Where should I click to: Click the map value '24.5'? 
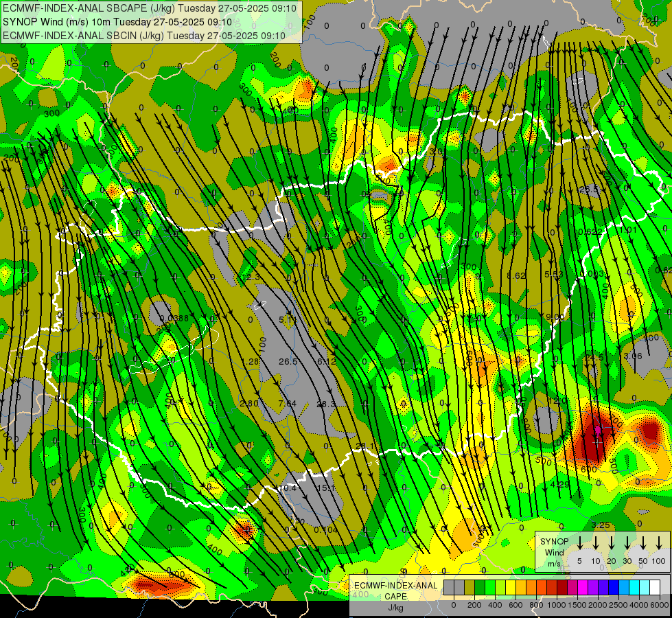click(x=594, y=358)
